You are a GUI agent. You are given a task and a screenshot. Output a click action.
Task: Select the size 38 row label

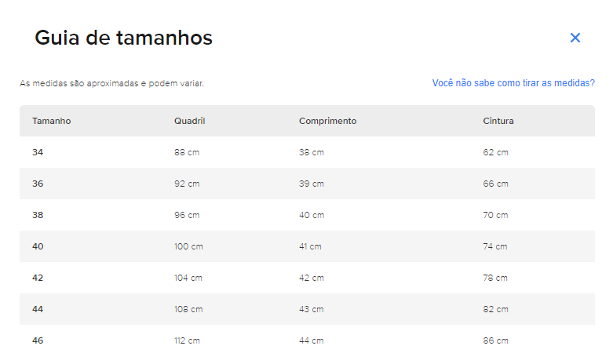coord(38,215)
